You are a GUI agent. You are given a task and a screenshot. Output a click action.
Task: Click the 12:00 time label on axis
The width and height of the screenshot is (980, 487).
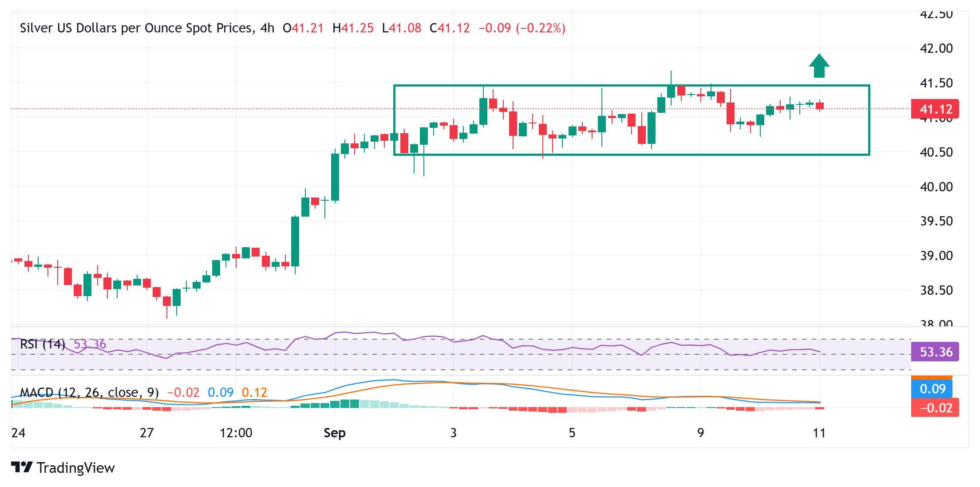(236, 433)
